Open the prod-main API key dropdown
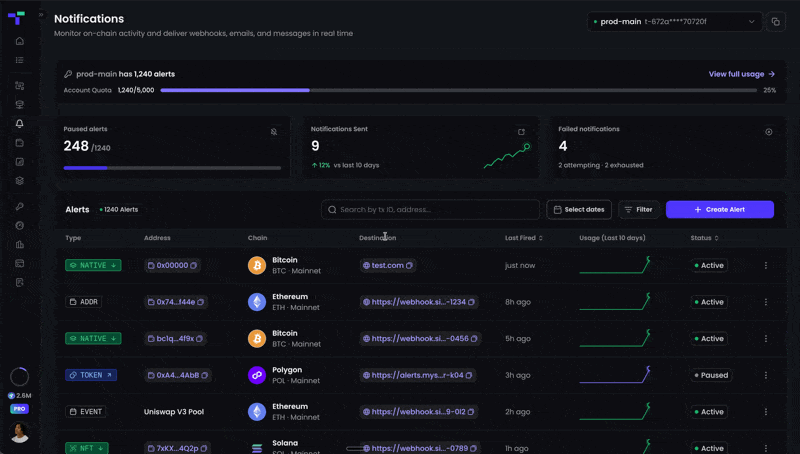The height and width of the screenshot is (454, 800). coord(674,22)
